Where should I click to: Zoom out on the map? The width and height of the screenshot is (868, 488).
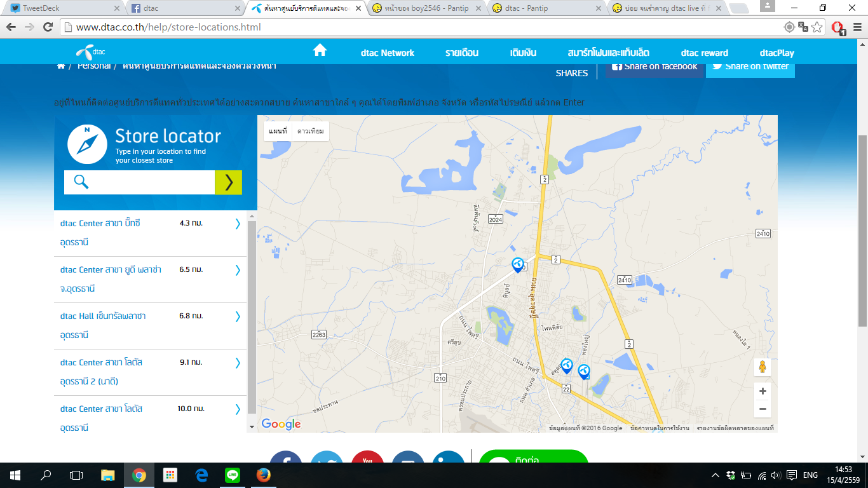tap(763, 409)
